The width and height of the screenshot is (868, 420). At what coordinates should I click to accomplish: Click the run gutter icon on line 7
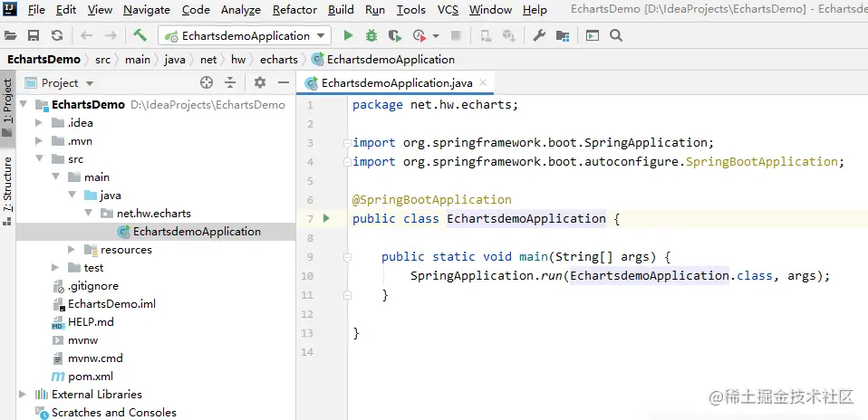tap(326, 218)
